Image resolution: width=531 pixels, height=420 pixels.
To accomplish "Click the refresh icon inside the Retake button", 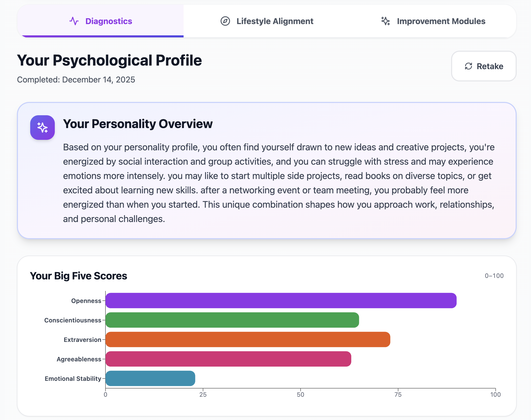I will click(469, 66).
